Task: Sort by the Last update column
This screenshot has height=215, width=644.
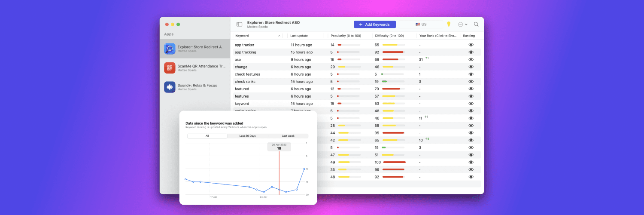Action: point(299,36)
